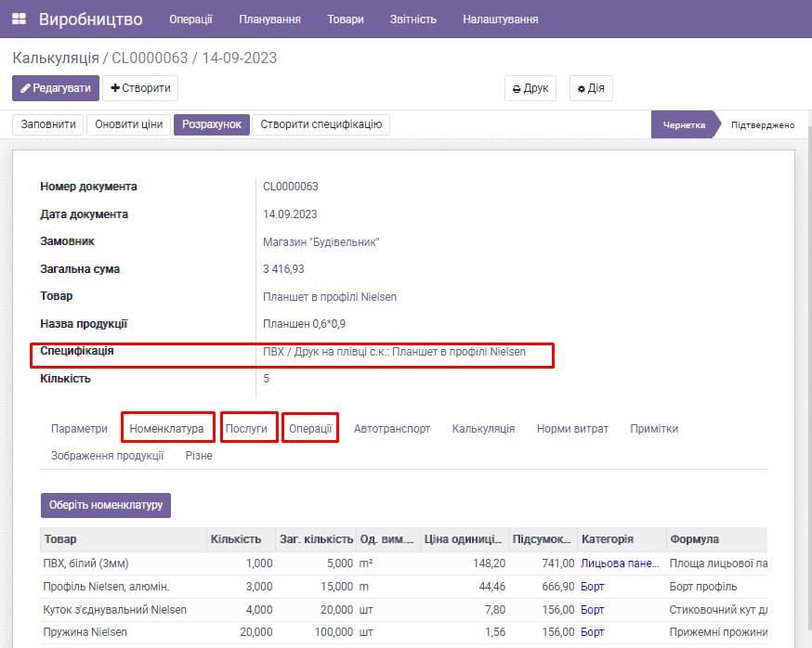Open the Звітність top menu
812x648 pixels.
(413, 19)
